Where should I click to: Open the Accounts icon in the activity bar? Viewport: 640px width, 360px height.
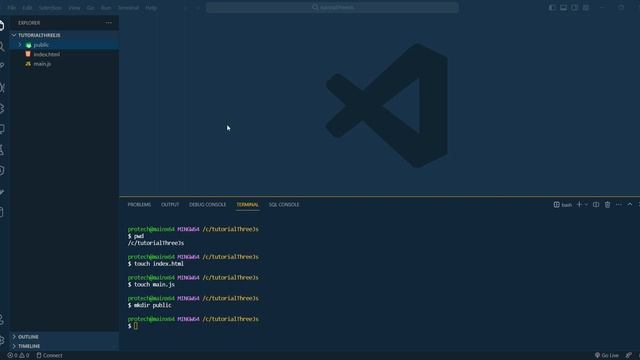[2, 320]
